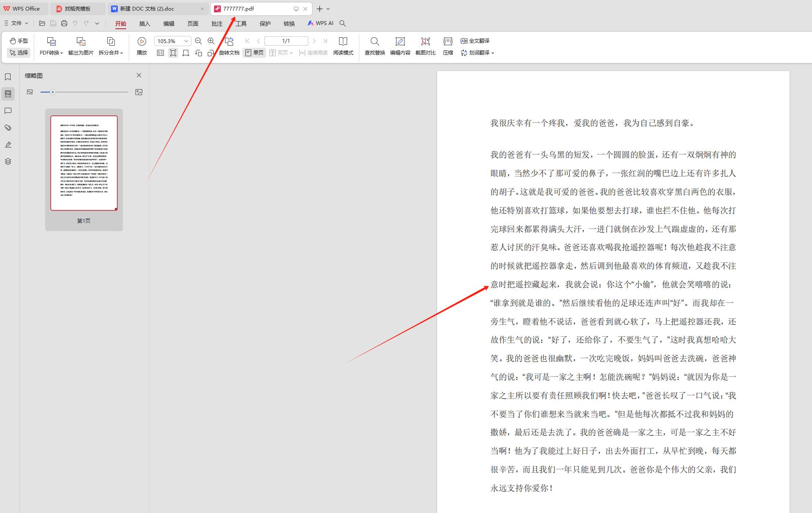The width and height of the screenshot is (812, 513).
Task: Click the redo arrow
Action: [x=86, y=23]
